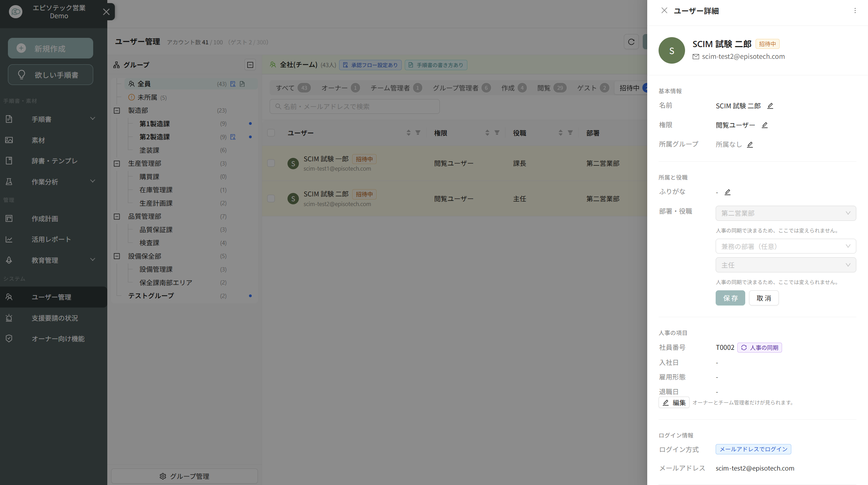868x485 pixels.
Task: Collapse the 品質管理部 tree node
Action: [117, 216]
